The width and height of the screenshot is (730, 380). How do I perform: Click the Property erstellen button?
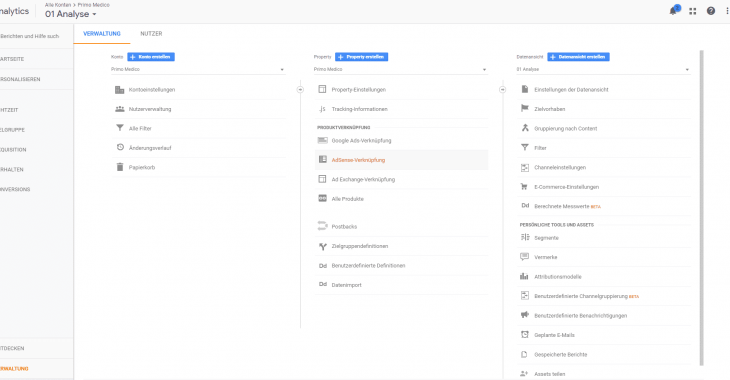(361, 57)
